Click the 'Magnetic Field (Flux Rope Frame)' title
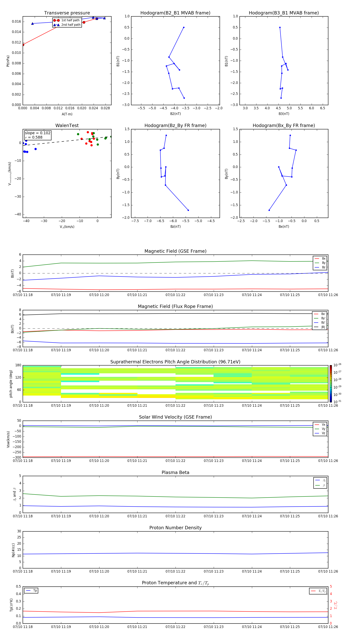This screenshot has height=644, width=351. pos(175,307)
